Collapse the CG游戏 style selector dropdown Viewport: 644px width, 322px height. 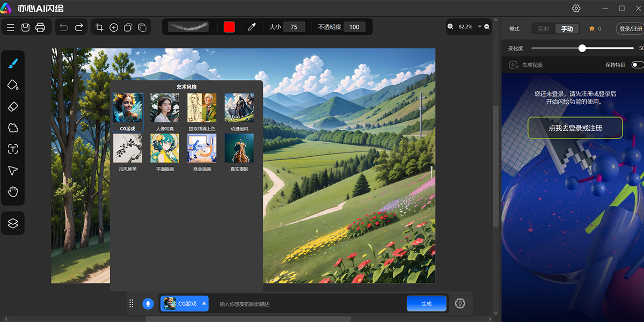pyautogui.click(x=204, y=304)
